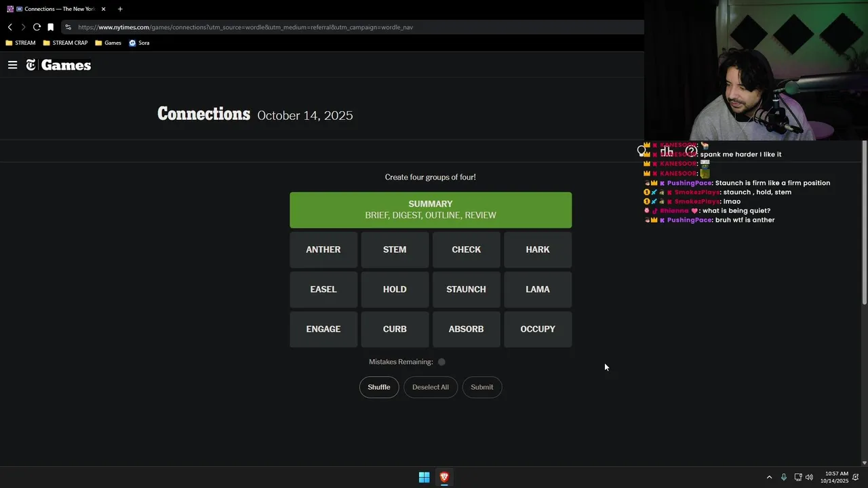
Task: Open the volume speaker tray icon
Action: 809,477
